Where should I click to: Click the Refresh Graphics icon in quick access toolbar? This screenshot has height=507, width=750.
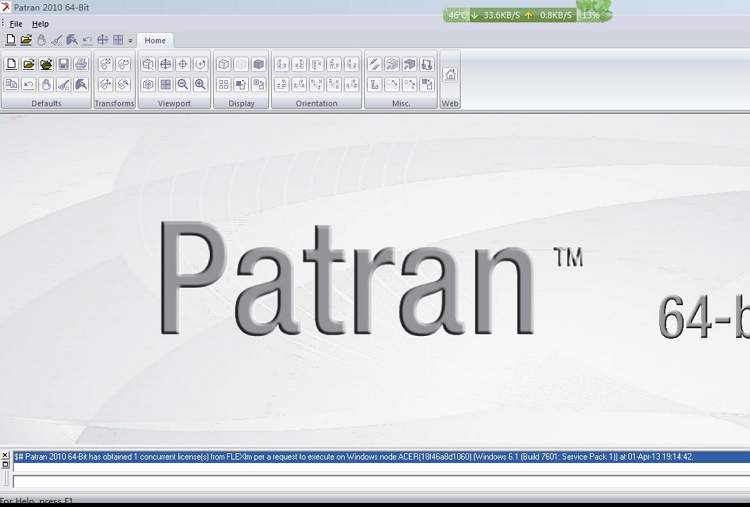point(72,40)
